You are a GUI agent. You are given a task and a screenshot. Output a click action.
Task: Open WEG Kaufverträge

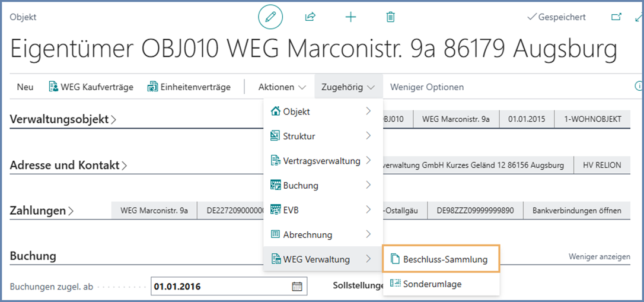click(91, 87)
